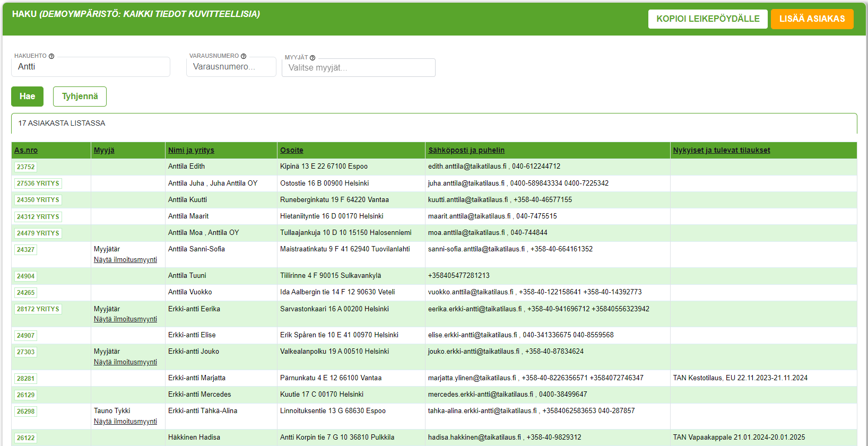Click the name Anttila Tuuni
Viewport: 868px width, 446px height.
click(187, 276)
